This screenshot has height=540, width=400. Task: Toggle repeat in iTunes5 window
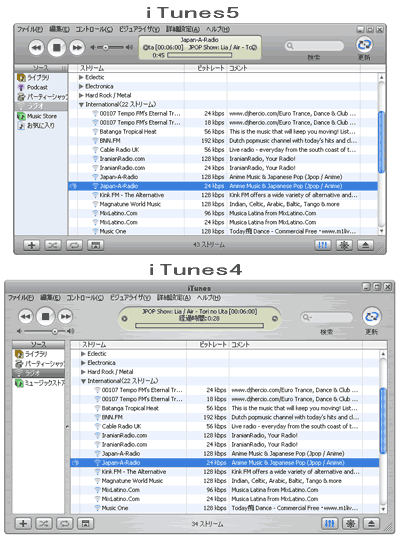(x=74, y=245)
